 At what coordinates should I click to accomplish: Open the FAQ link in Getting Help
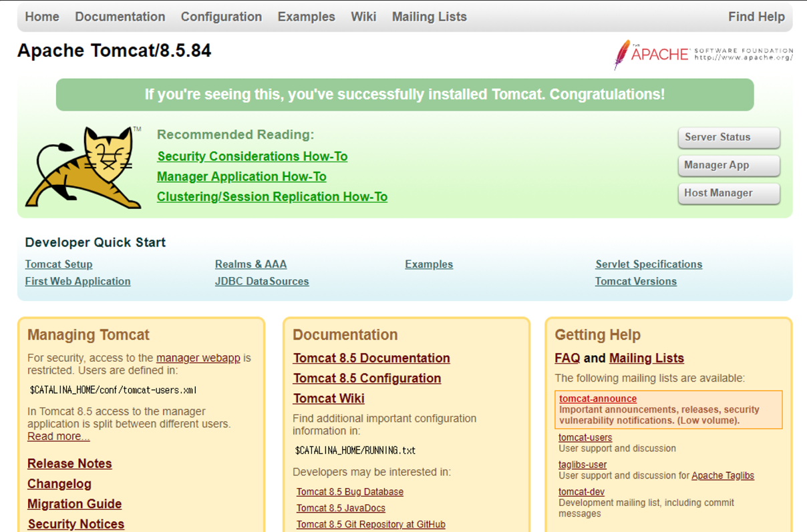[567, 358]
